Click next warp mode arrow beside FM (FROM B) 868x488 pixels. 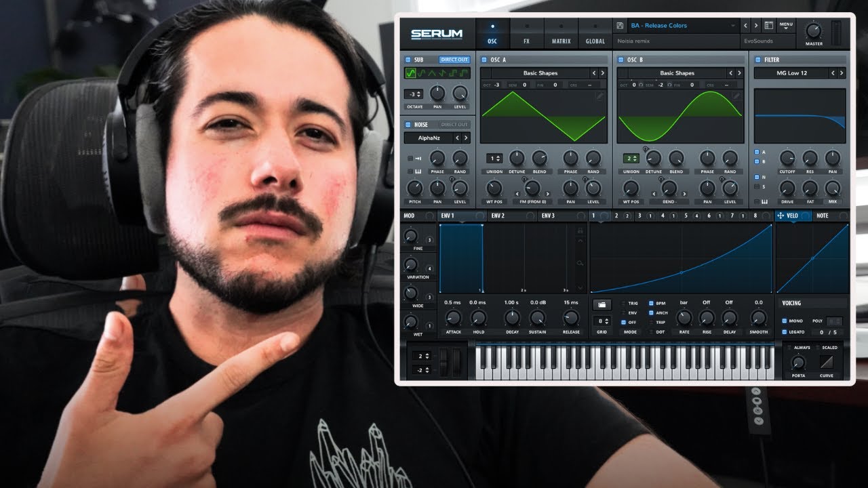(x=548, y=194)
